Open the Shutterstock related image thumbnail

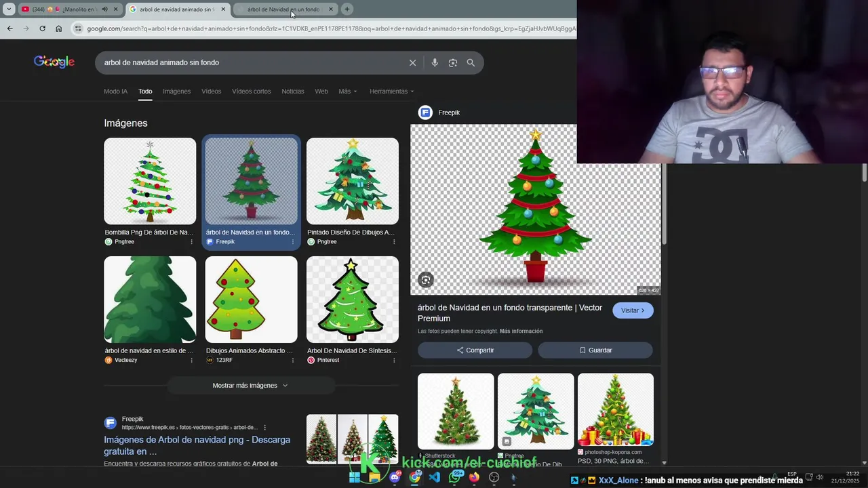coord(456,411)
